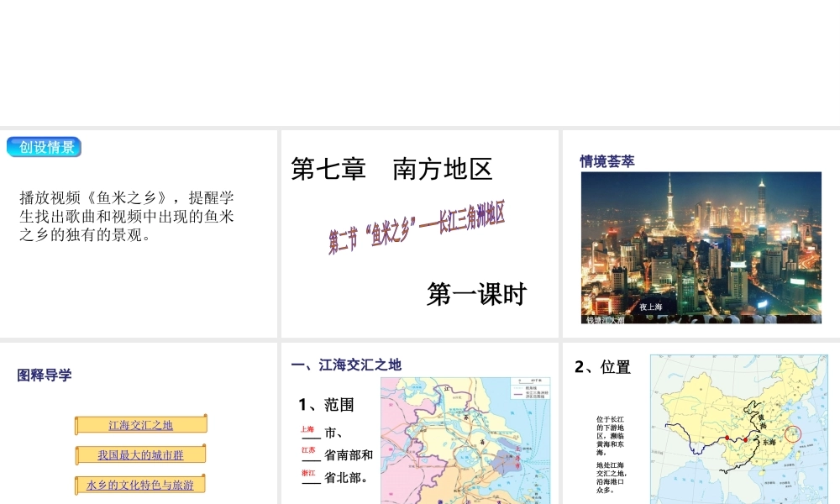
Task: Click the 图释导学 heading
Action: point(45,375)
